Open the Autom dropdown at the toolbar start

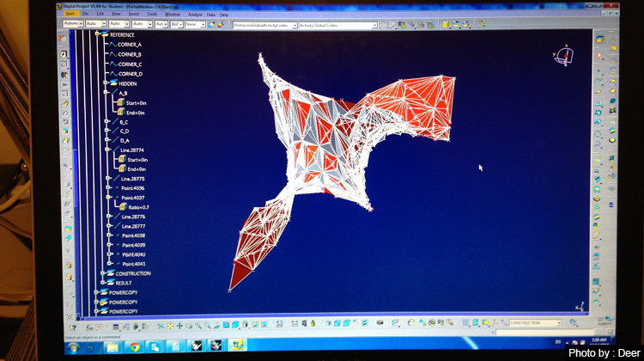coord(73,24)
